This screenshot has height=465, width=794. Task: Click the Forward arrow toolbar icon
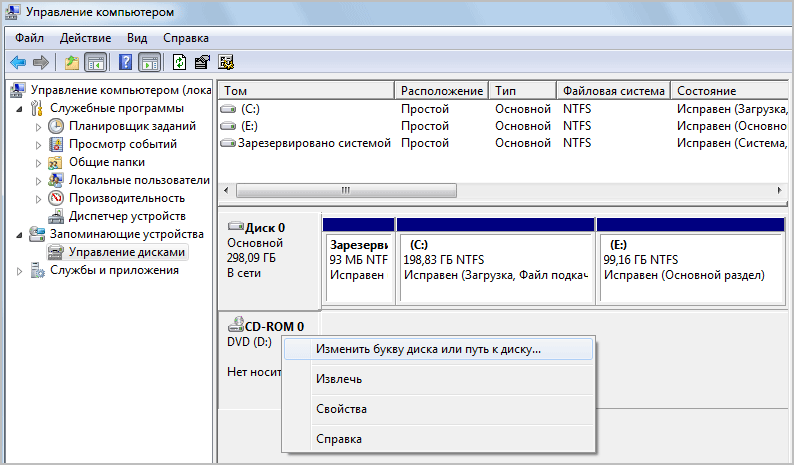click(41, 62)
